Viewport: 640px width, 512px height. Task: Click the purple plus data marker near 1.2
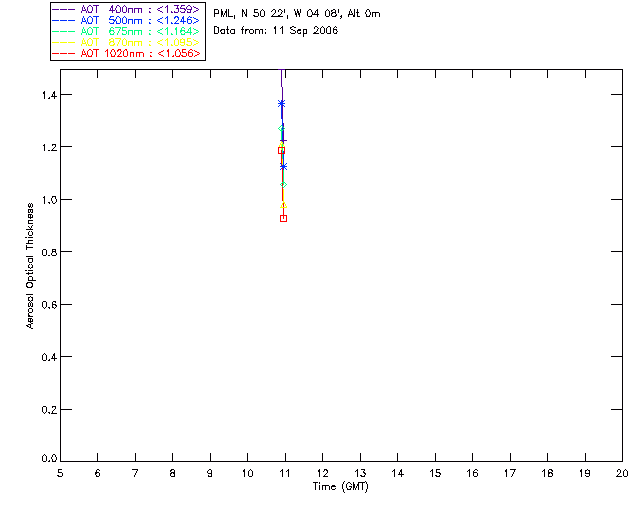(283, 140)
